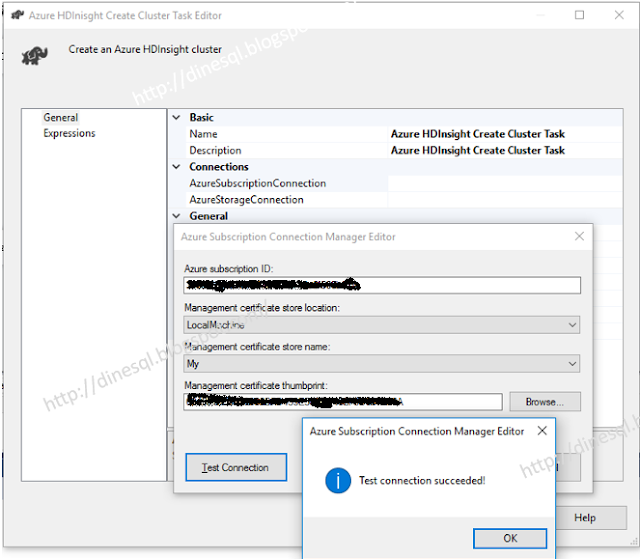Click the AzureStorageConnection property label
The image size is (640, 559).
coord(247,200)
